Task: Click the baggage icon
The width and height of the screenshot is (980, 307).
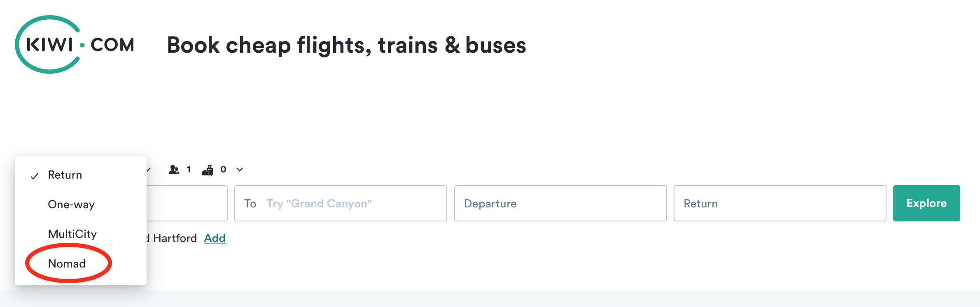Action: click(x=208, y=170)
